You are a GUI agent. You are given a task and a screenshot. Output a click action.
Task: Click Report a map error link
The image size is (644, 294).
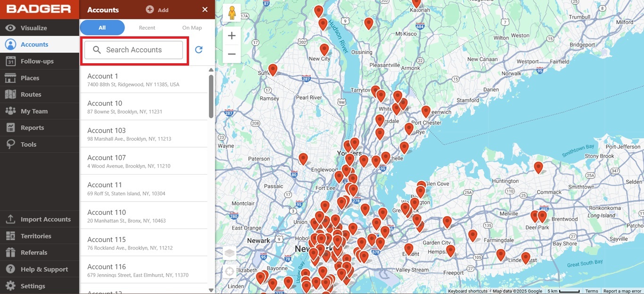tap(622, 291)
